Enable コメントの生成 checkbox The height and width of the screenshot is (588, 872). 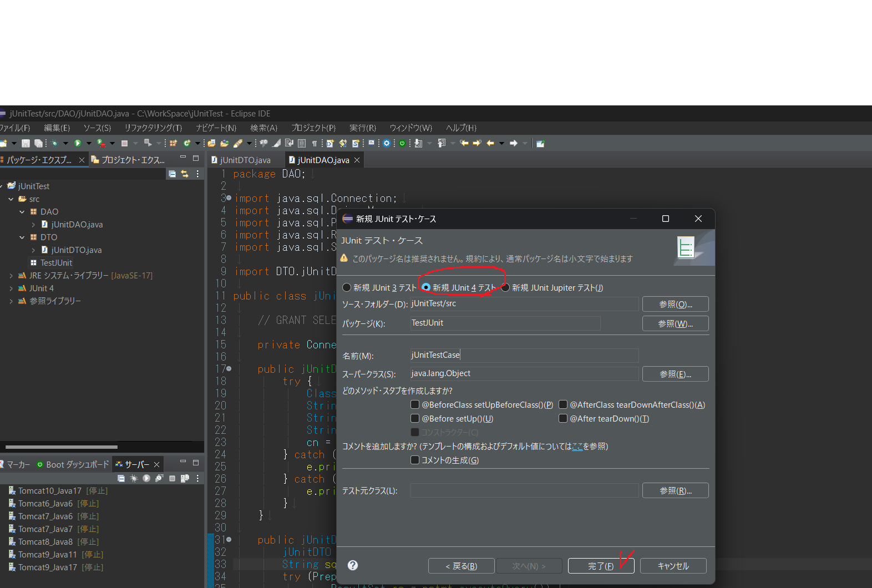(415, 460)
